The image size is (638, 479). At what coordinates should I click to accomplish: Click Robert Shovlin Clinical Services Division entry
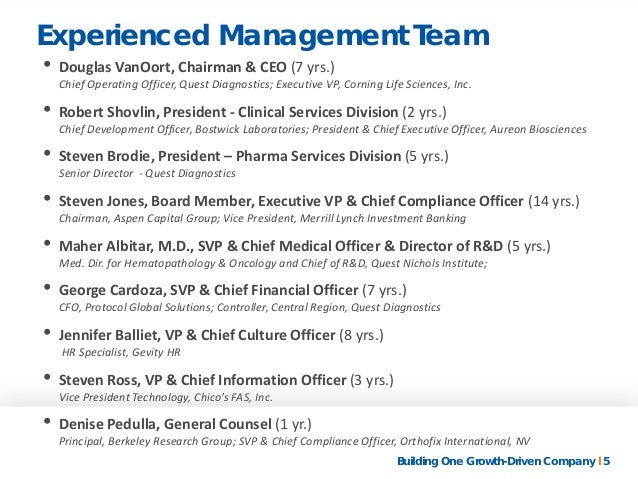(x=253, y=112)
